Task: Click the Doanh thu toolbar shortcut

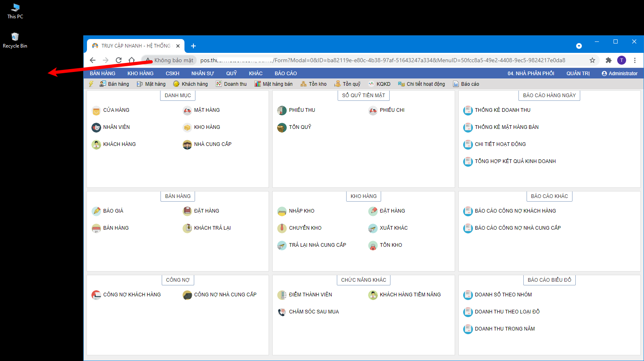Action: [231, 84]
